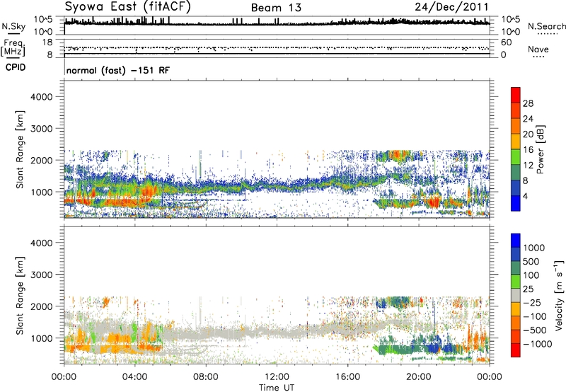The image size is (566, 392).
Task: Click the '-1000' tick on velocity colorbar
Action: (x=537, y=344)
